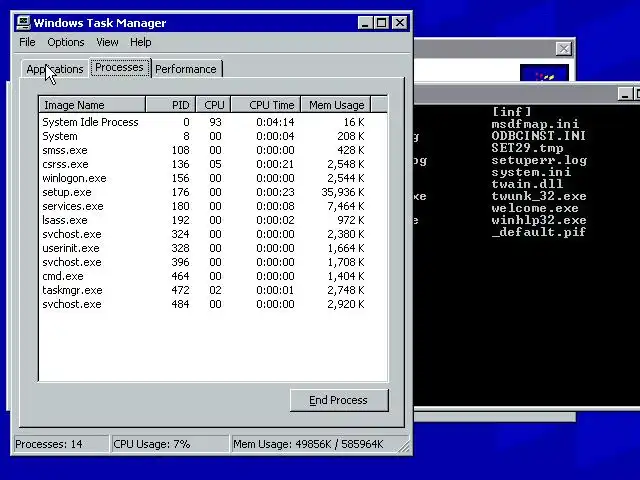The image size is (640, 480).
Task: Select the cmd.exe process
Action: [213, 276]
